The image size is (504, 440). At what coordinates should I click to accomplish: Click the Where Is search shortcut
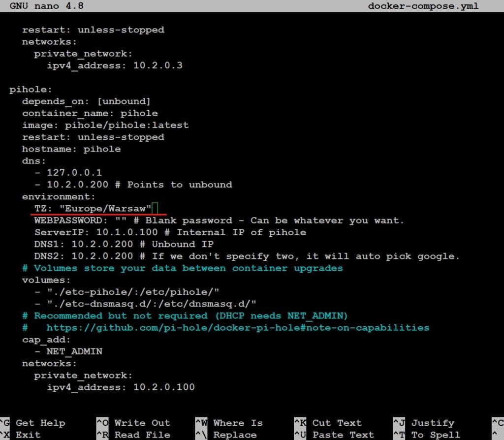coord(229,423)
